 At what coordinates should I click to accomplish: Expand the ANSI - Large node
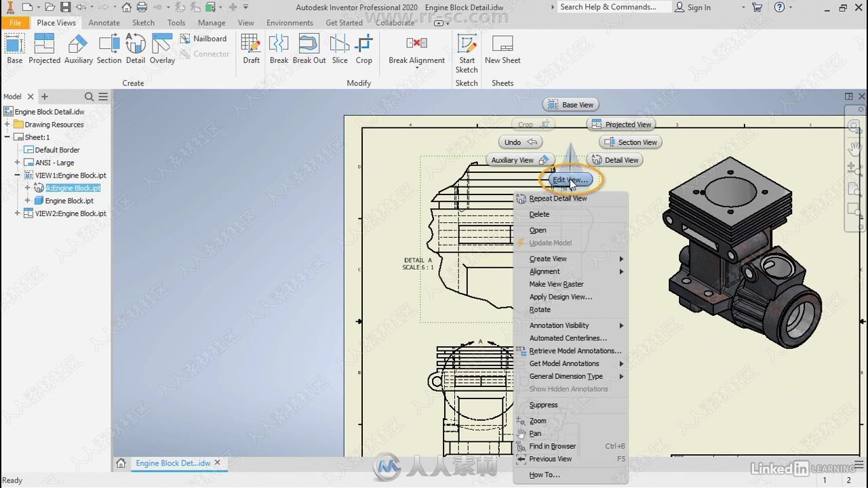[18, 163]
